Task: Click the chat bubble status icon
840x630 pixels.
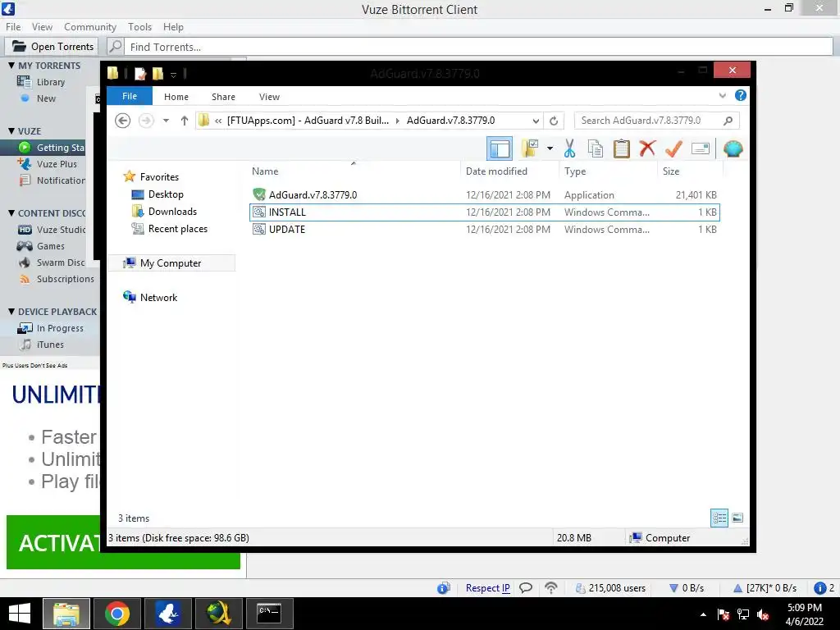Action: pyautogui.click(x=526, y=587)
